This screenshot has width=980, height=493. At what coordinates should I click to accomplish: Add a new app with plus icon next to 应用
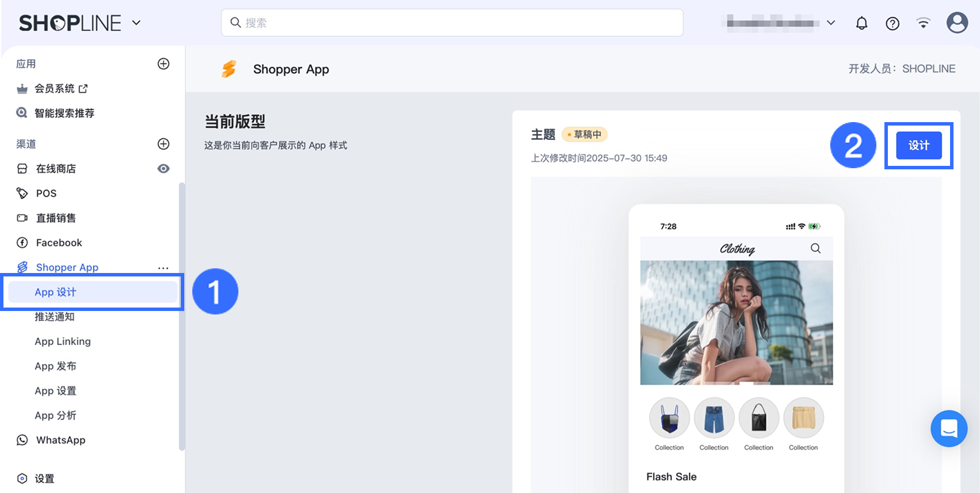point(164,64)
